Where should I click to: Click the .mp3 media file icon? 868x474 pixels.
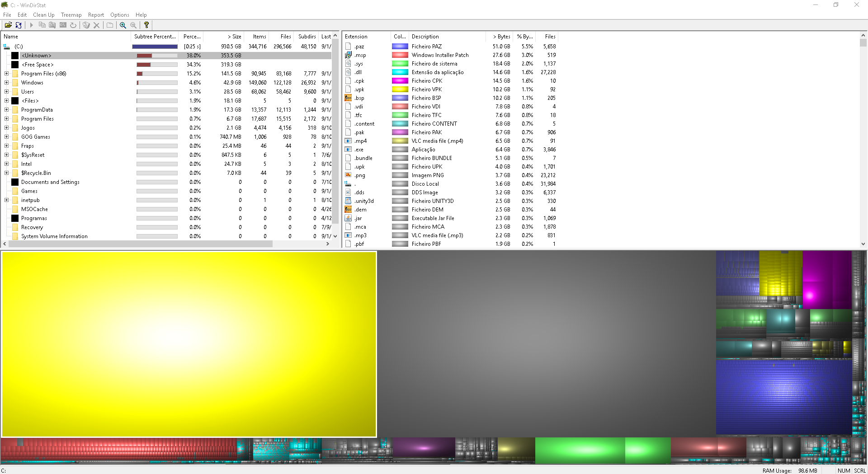(348, 235)
